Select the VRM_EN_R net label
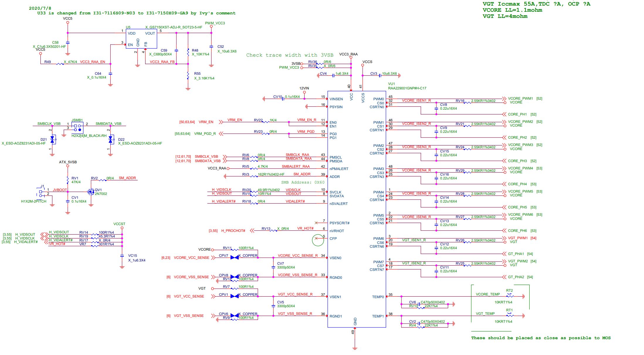Screen dimensions: 644x355 pyautogui.click(x=306, y=120)
